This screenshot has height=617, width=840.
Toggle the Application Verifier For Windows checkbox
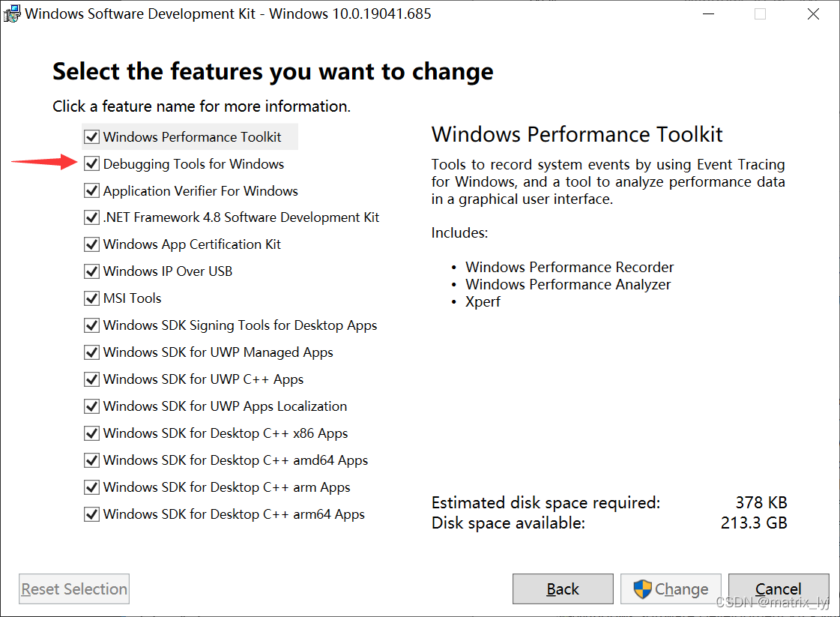[x=91, y=190]
